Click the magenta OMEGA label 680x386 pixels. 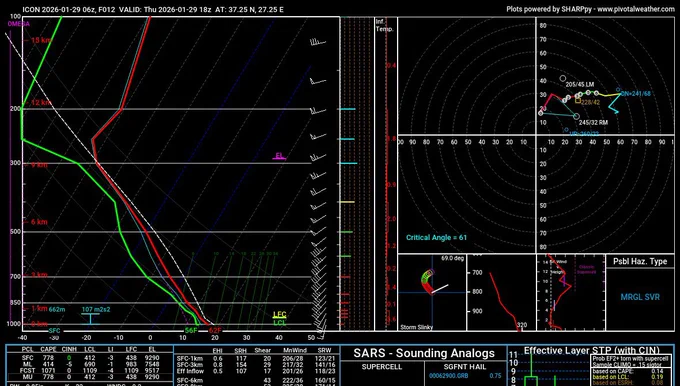19,24
